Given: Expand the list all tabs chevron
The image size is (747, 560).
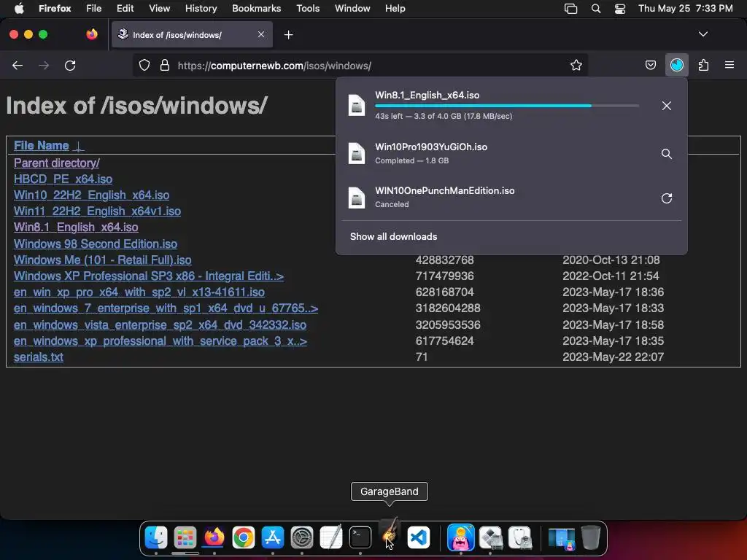Looking at the screenshot, I should [x=703, y=34].
